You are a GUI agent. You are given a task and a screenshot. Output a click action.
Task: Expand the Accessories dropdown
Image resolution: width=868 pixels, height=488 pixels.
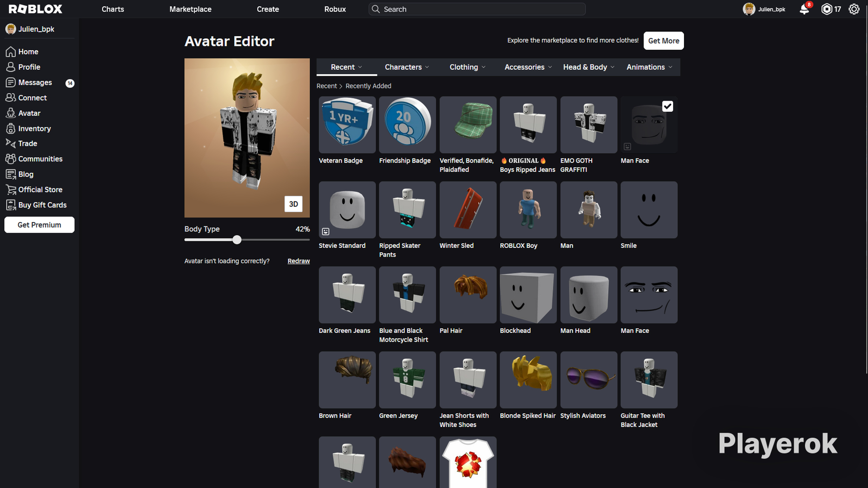point(528,67)
